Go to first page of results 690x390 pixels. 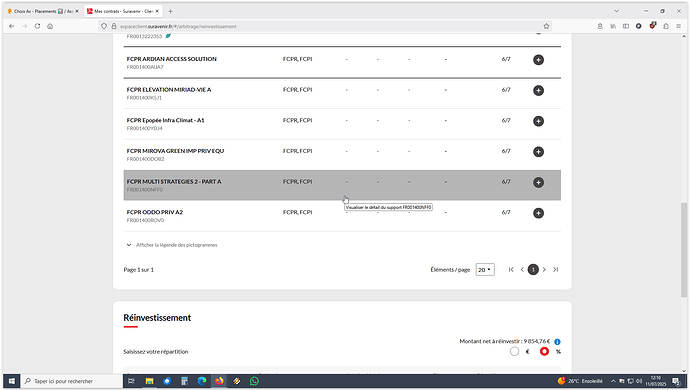pos(511,269)
